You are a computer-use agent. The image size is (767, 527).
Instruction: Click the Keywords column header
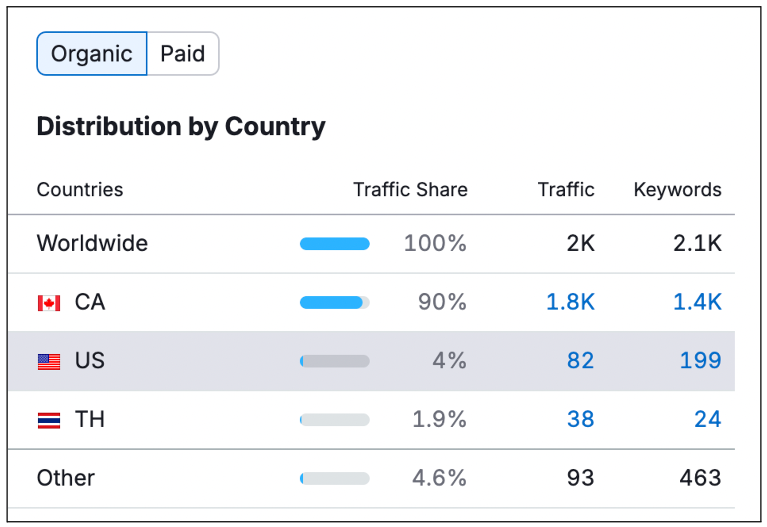[677, 190]
